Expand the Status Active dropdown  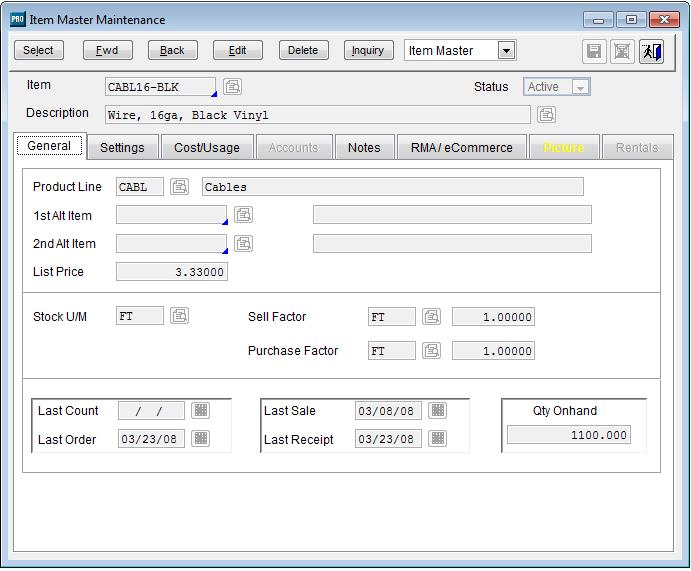(580, 87)
